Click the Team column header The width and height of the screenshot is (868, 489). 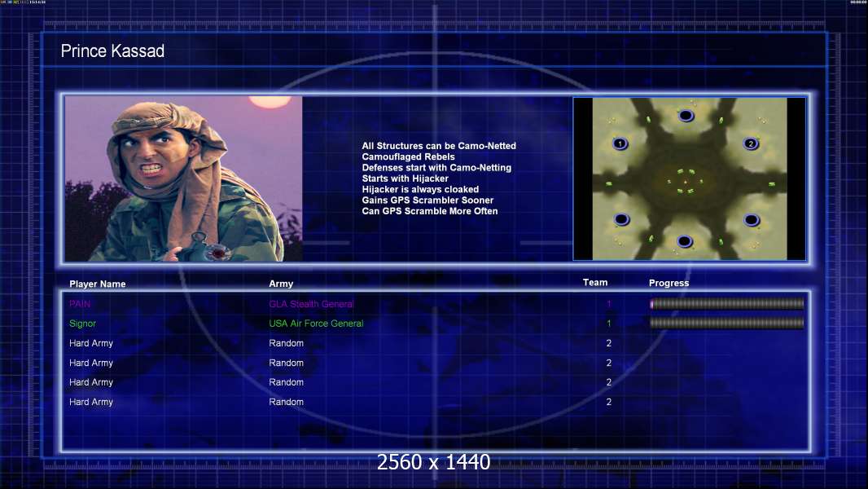(x=595, y=283)
